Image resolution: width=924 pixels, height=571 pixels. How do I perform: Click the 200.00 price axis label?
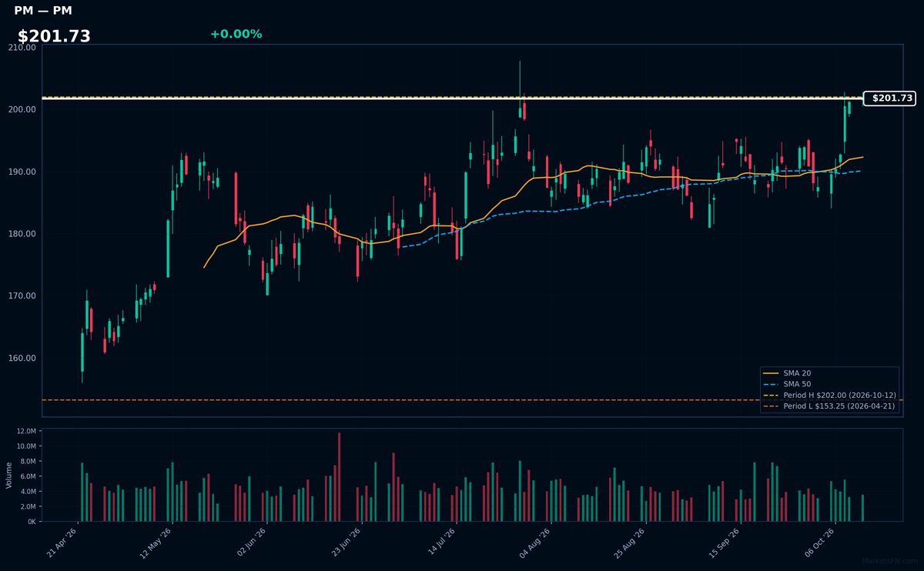[22, 109]
